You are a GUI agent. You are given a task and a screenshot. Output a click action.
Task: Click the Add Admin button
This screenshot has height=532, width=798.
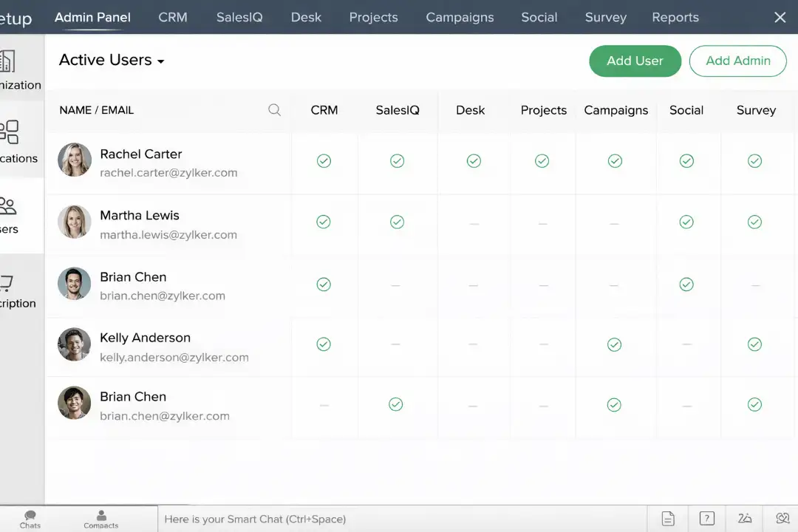(x=737, y=61)
